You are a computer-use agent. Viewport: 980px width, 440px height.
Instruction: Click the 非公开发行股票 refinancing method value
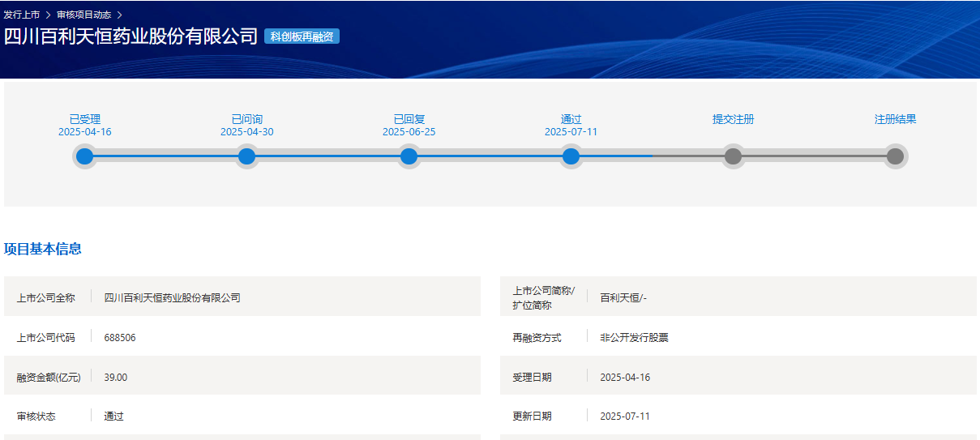click(x=634, y=337)
